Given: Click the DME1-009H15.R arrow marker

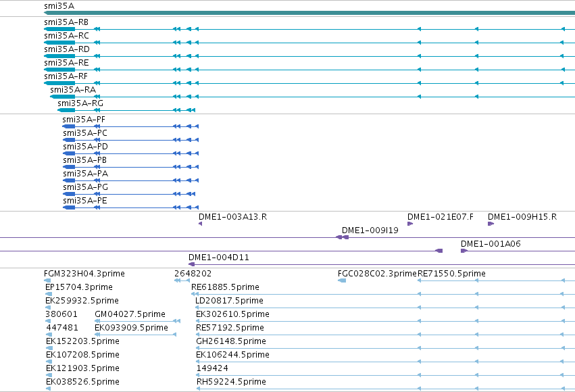Looking at the screenshot, I should point(491,224).
